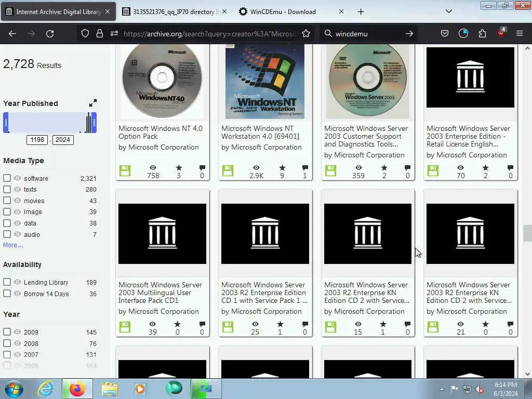Click the views eye on Server 2003 Customer Support card
The height and width of the screenshot is (399, 532).
tap(358, 168)
